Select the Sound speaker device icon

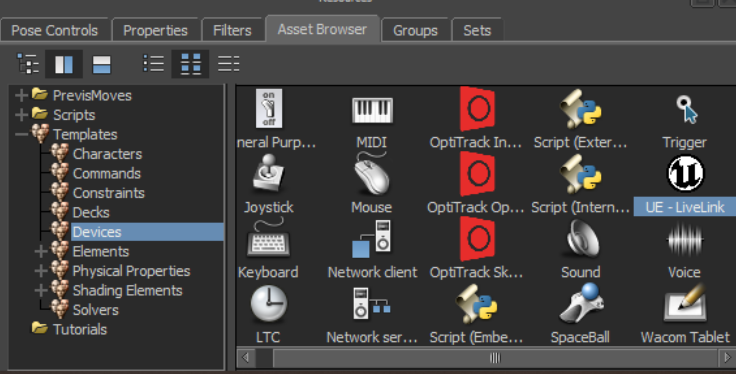(x=581, y=239)
